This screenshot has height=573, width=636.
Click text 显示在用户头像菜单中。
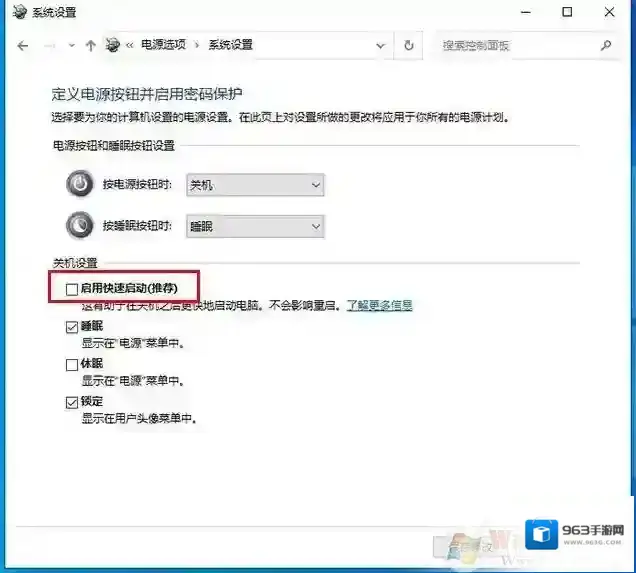(140, 418)
